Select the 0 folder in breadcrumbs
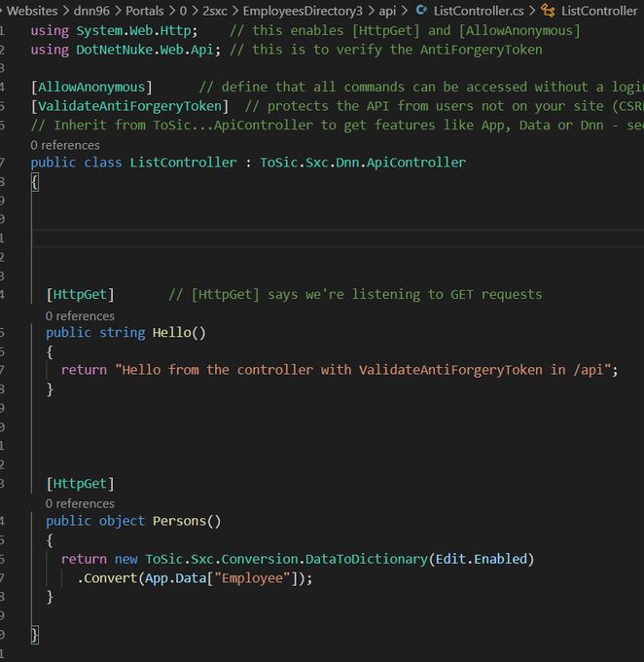644x662 pixels. tap(183, 11)
